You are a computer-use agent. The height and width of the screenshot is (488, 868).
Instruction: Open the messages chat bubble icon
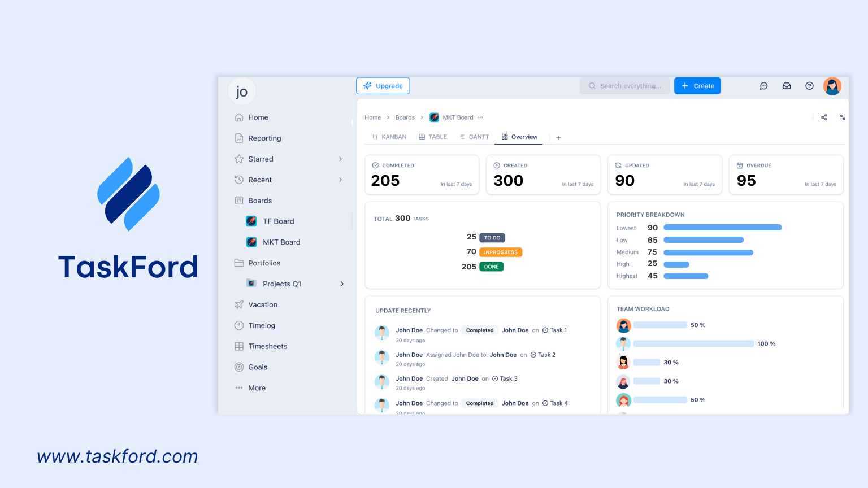(764, 86)
